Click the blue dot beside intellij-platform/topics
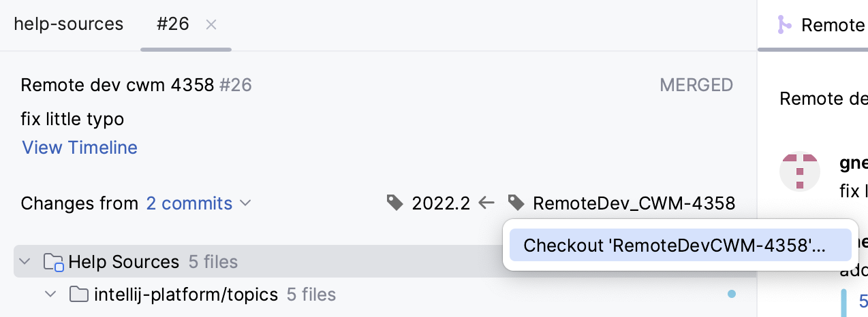 732,294
